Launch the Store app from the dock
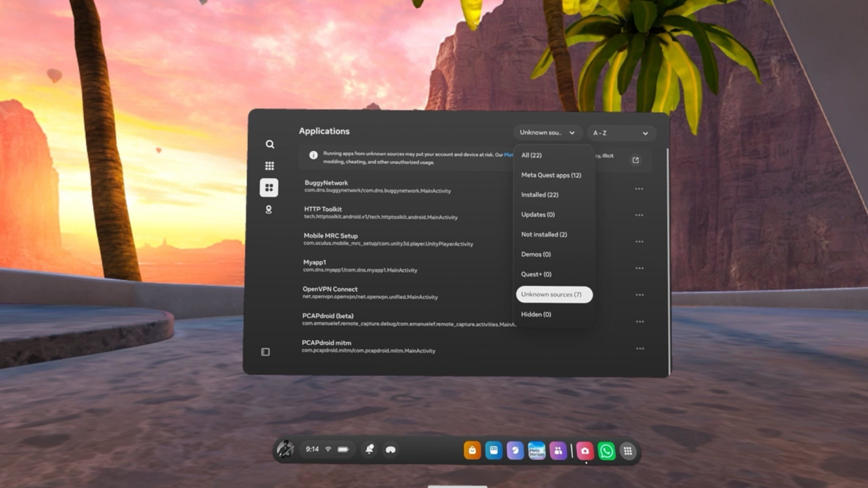The height and width of the screenshot is (488, 868). (472, 450)
